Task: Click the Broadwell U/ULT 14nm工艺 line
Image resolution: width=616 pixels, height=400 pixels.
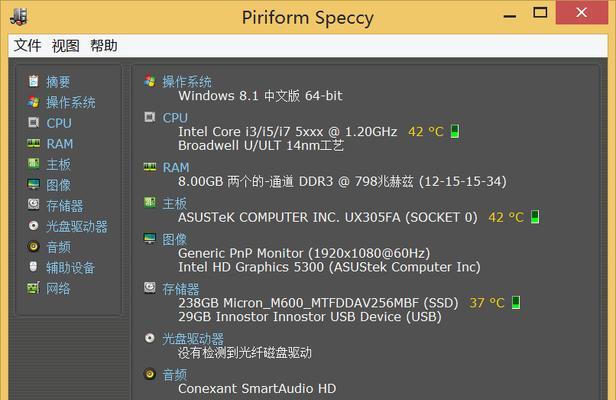Action: 261,146
